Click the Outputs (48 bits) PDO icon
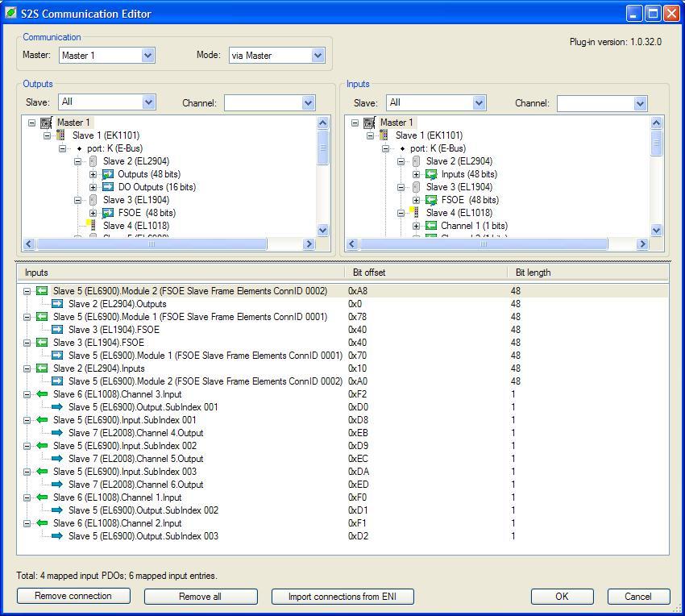 click(107, 174)
